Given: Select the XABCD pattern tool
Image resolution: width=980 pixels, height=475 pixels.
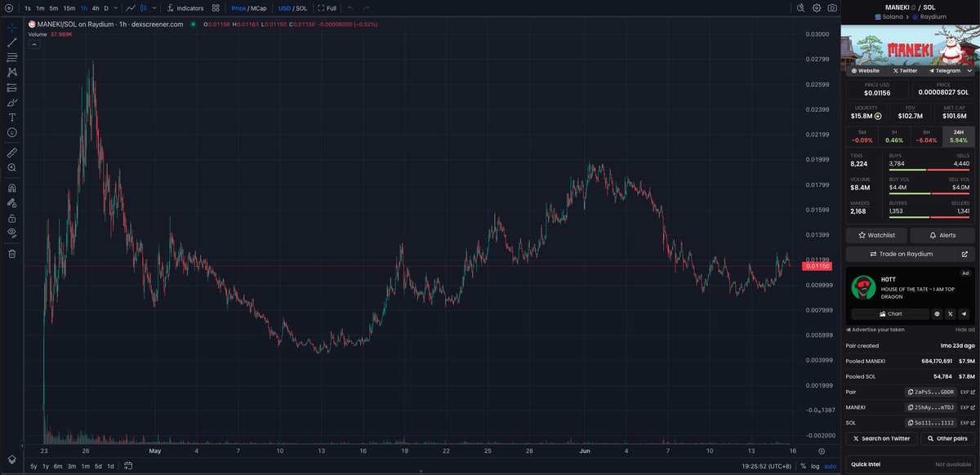Looking at the screenshot, I should pyautogui.click(x=12, y=72).
